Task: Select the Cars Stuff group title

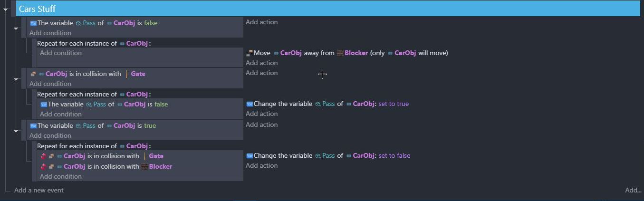Action: (x=37, y=9)
